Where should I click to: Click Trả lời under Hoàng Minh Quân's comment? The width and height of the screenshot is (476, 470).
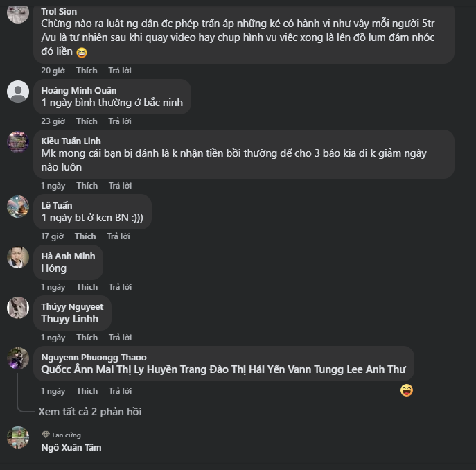pos(120,121)
